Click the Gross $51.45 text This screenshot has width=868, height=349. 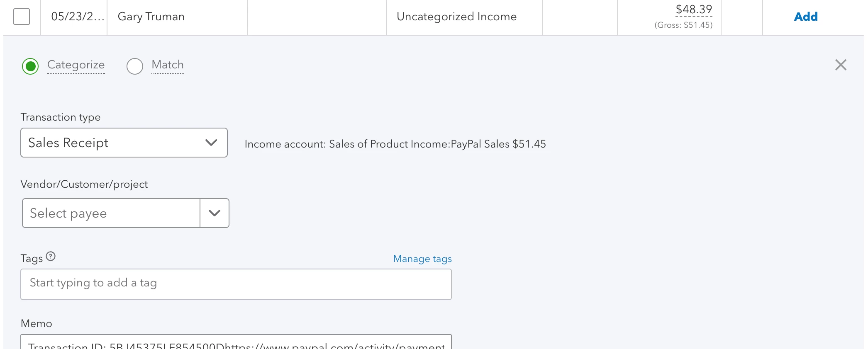pos(683,25)
